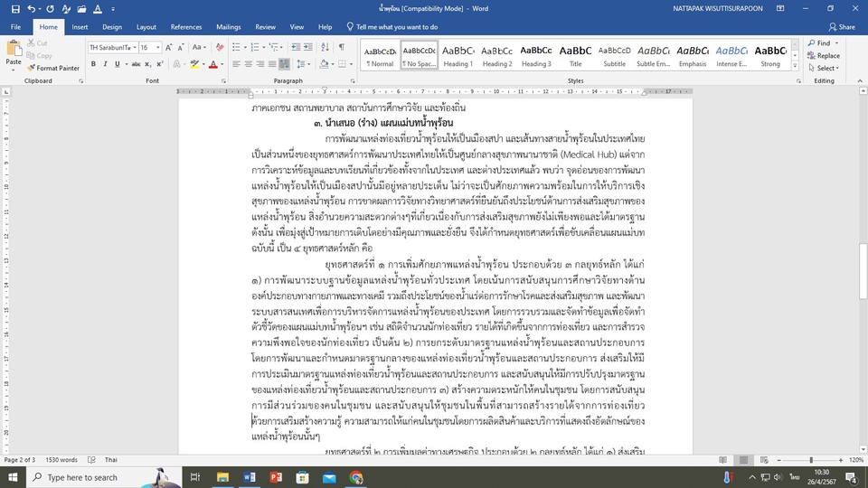Open PowerPoint from the taskbar
868x488 pixels.
(276, 477)
